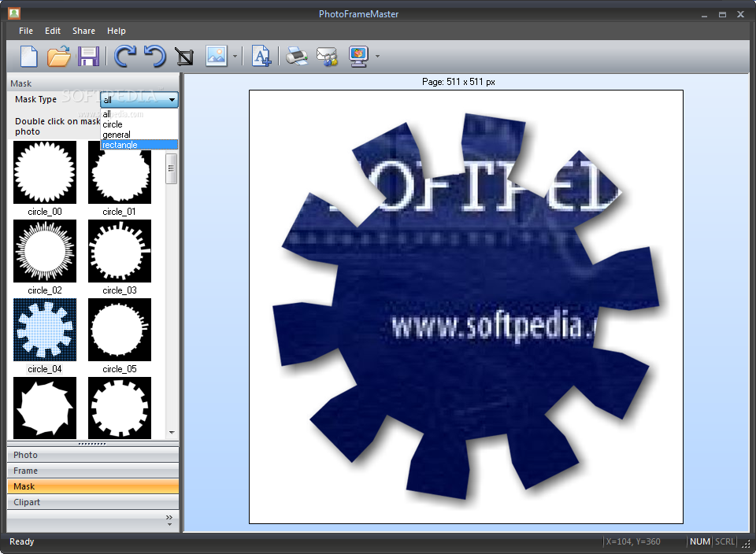The image size is (756, 554).
Task: Click the resize grip in status bar corner
Action: [746, 544]
